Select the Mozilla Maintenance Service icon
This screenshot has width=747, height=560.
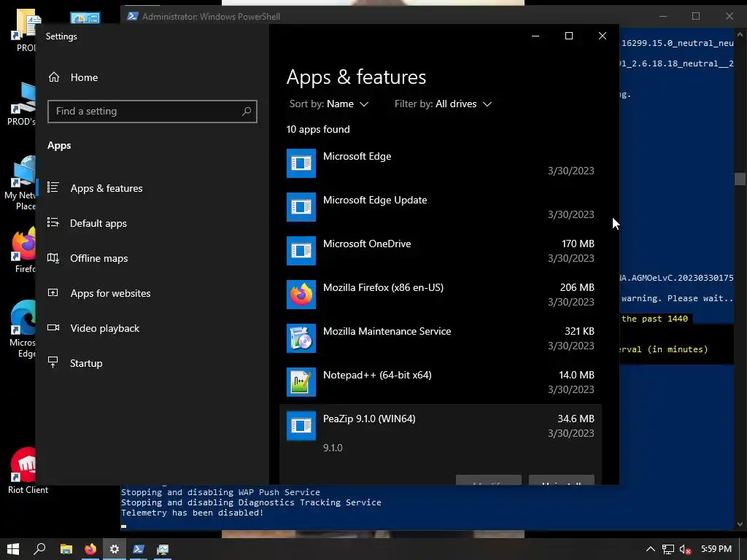[x=301, y=338]
